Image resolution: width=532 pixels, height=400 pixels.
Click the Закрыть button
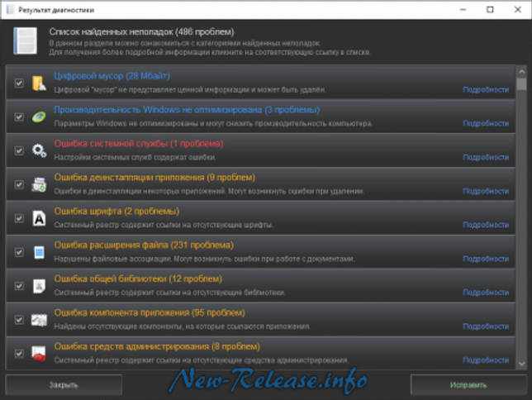(64, 385)
